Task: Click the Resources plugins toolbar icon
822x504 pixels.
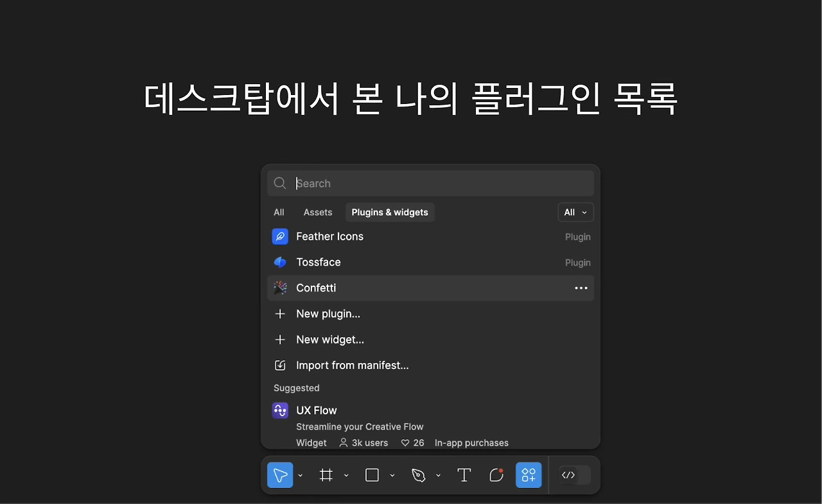Action: 529,475
